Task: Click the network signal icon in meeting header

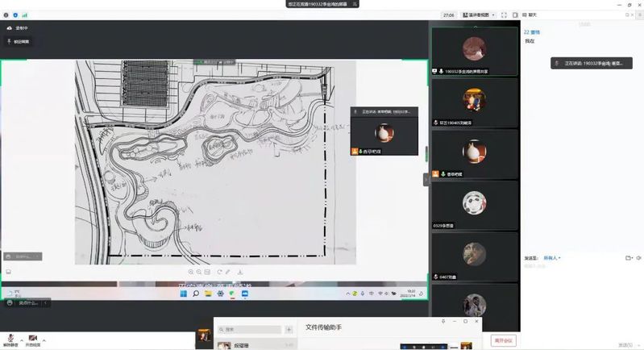Action: [x=23, y=15]
